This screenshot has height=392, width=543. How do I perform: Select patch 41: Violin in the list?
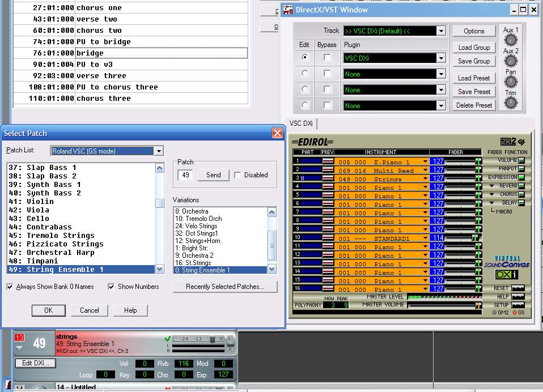[x=81, y=201]
